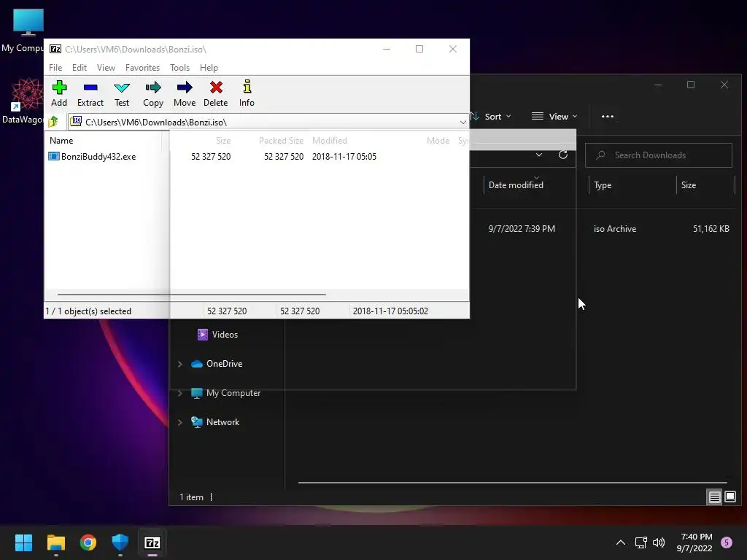Open volume control tray icon

click(x=659, y=542)
